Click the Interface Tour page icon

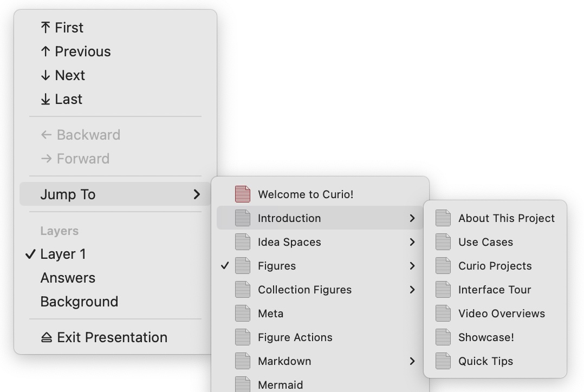pyautogui.click(x=443, y=290)
